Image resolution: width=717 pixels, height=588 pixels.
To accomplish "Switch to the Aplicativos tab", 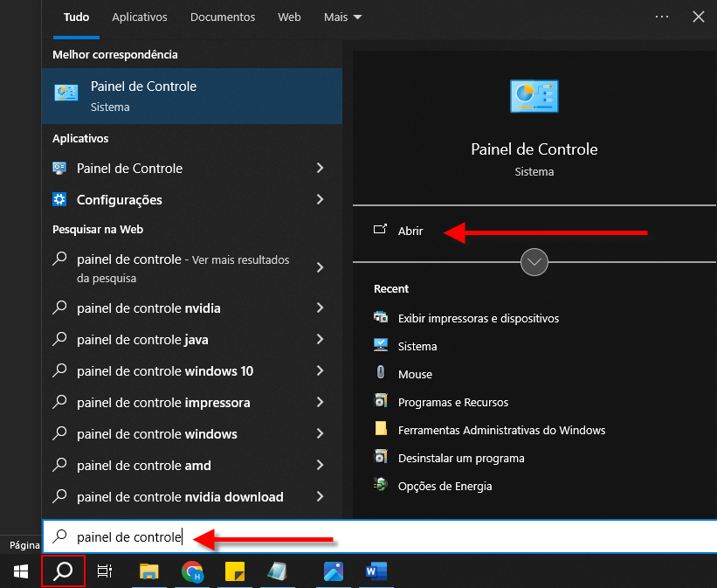I will [x=140, y=17].
